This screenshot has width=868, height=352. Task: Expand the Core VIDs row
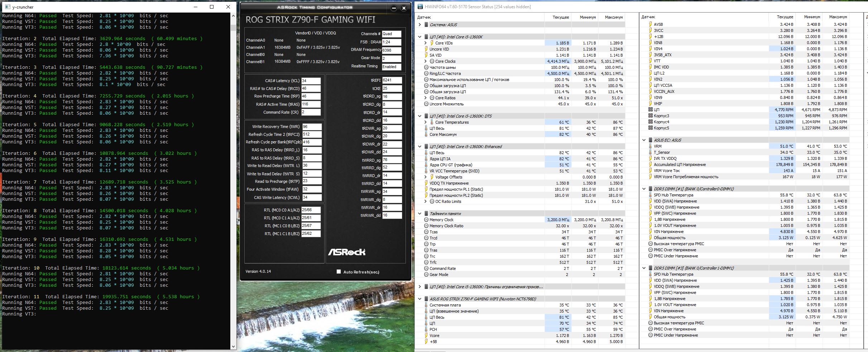tap(426, 43)
